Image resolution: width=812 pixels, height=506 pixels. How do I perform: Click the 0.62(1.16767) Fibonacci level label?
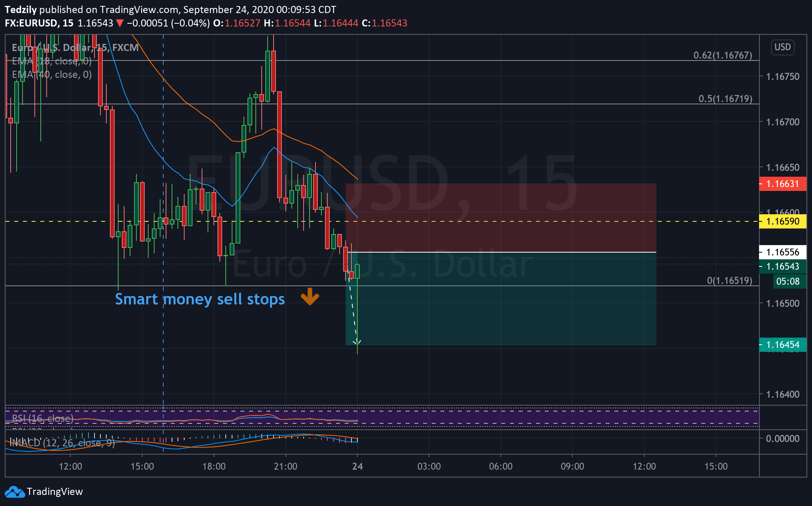point(723,55)
